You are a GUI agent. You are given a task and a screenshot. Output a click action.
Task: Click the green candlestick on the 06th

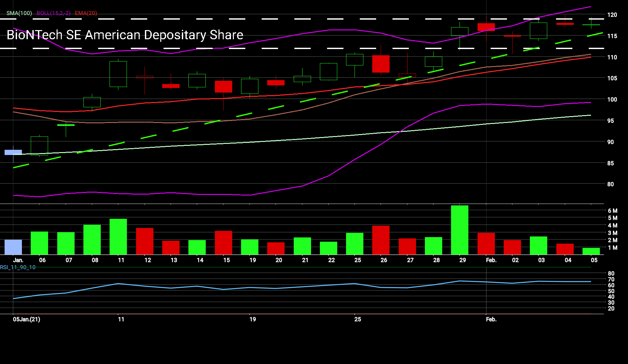click(x=39, y=146)
